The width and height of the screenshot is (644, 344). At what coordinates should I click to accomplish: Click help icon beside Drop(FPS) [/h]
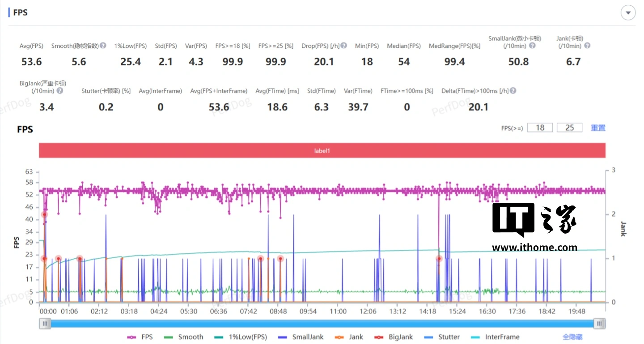click(x=343, y=46)
